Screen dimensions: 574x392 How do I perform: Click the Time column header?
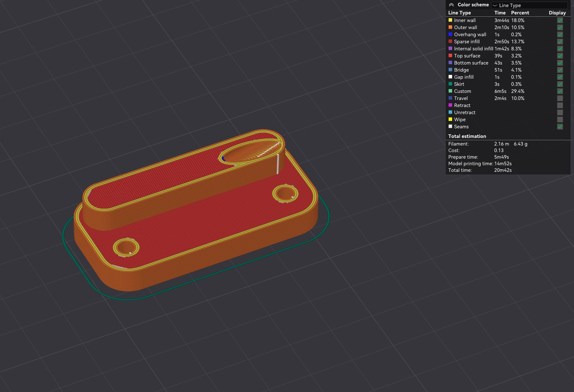(500, 13)
